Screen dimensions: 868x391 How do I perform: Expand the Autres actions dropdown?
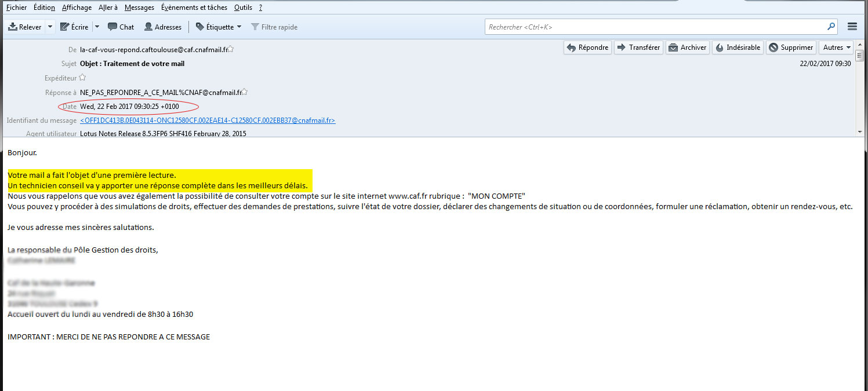click(837, 47)
